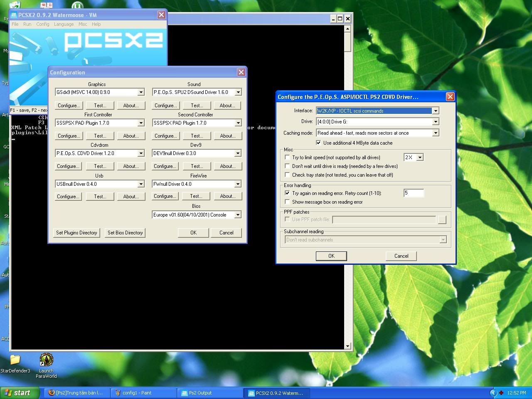This screenshot has height=399, width=532.
Task: Click PCSX2 0.9.2 Waterm... taskbar item
Action: [278, 393]
